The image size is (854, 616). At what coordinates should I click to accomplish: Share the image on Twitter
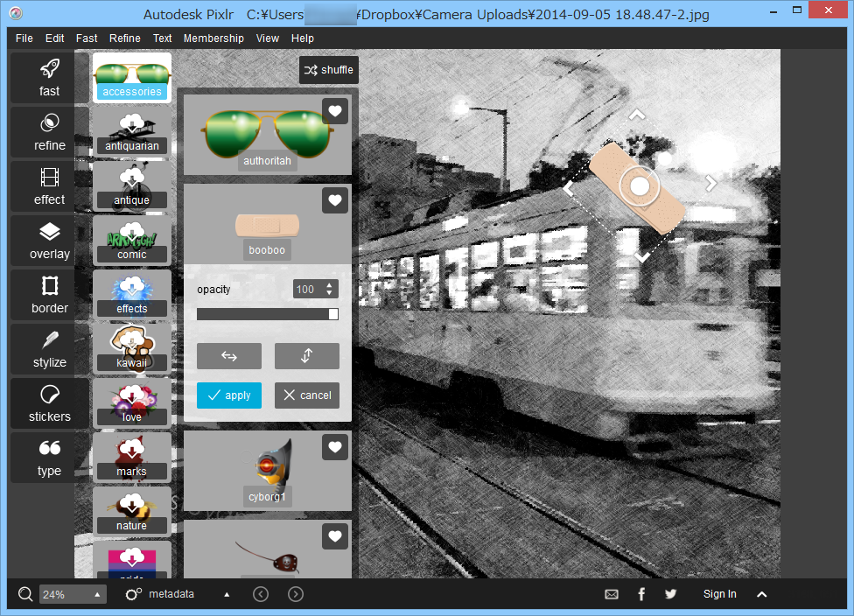670,594
